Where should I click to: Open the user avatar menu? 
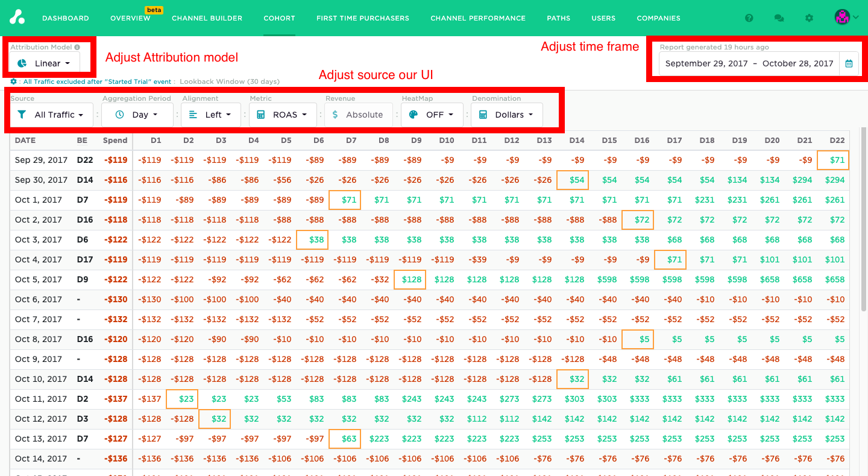(847, 17)
